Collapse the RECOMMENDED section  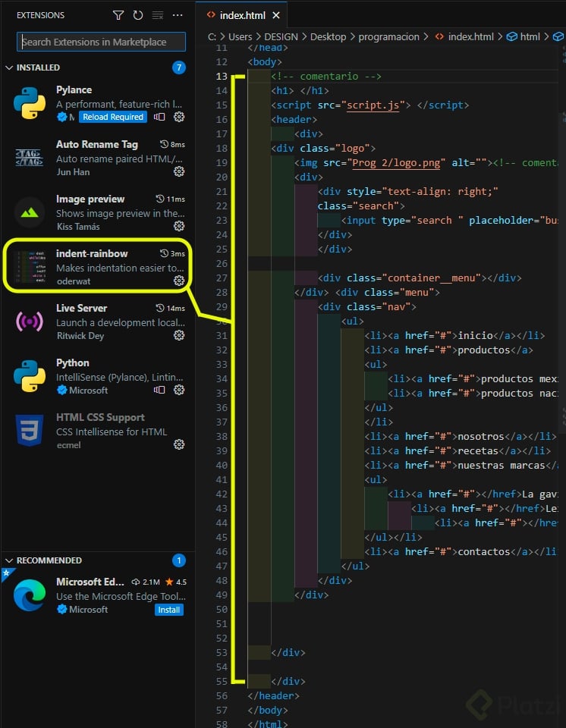click(9, 561)
